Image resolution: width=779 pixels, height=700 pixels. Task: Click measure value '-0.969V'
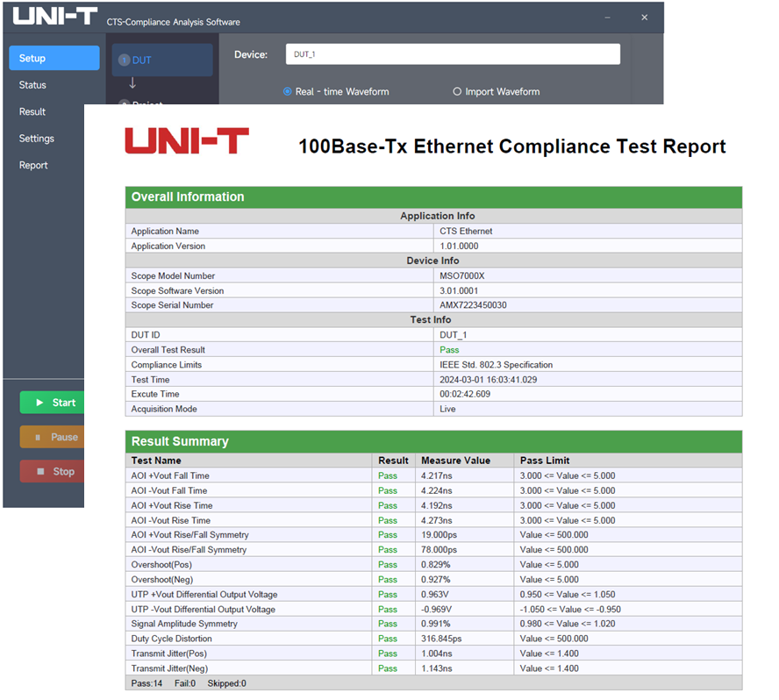pyautogui.click(x=437, y=609)
